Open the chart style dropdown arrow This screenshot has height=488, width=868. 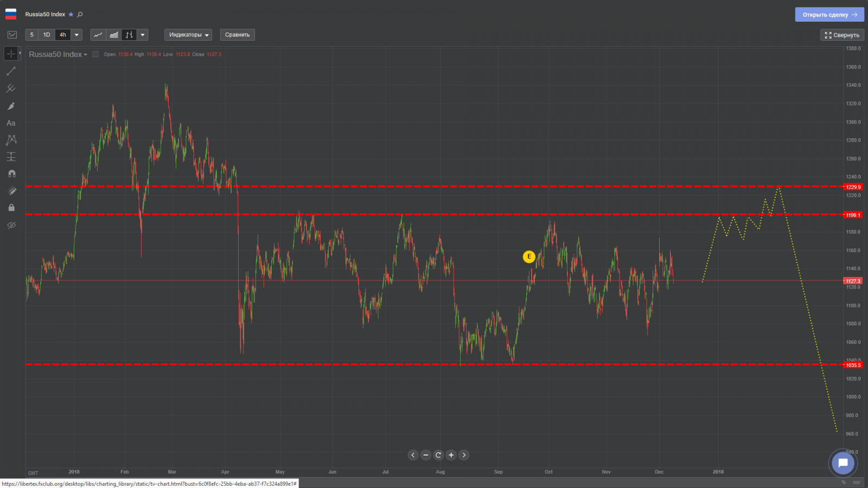coord(143,35)
